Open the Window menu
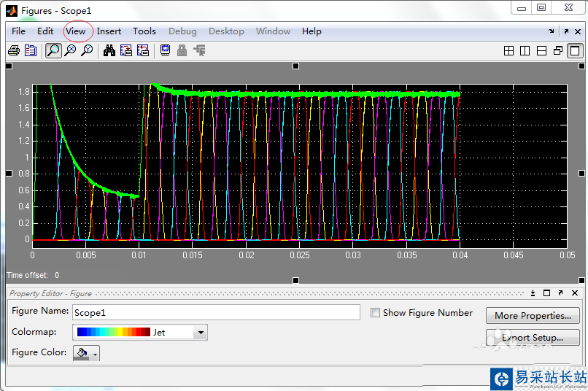This screenshot has height=391, width=588. click(x=273, y=31)
